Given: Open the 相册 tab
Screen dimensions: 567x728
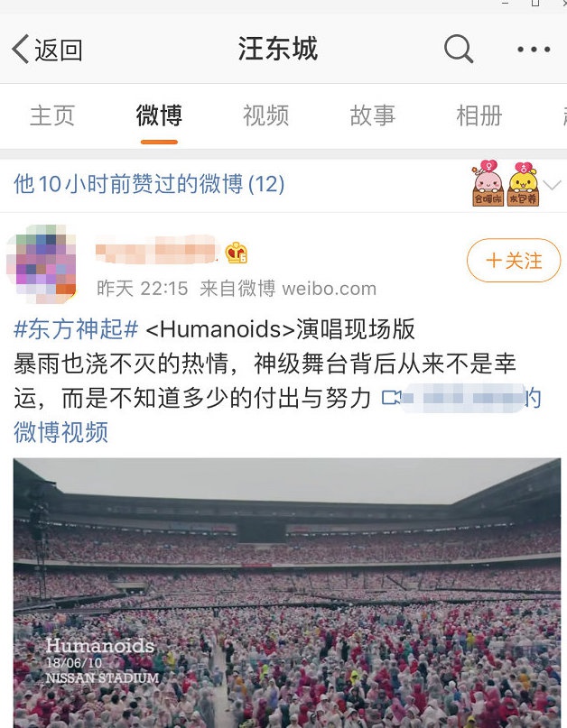Looking at the screenshot, I should coord(479,115).
